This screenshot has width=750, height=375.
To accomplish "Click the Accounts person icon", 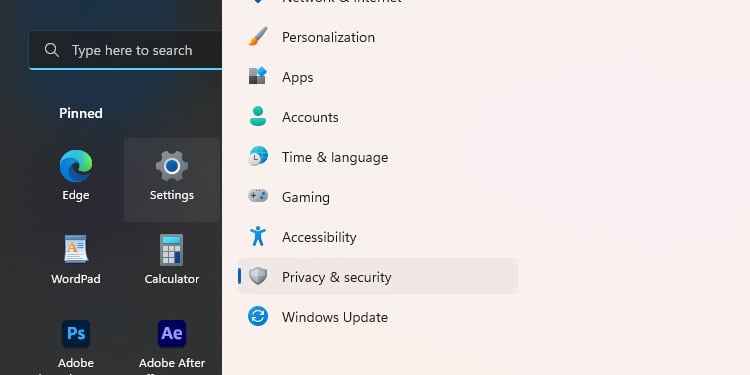I will [258, 117].
